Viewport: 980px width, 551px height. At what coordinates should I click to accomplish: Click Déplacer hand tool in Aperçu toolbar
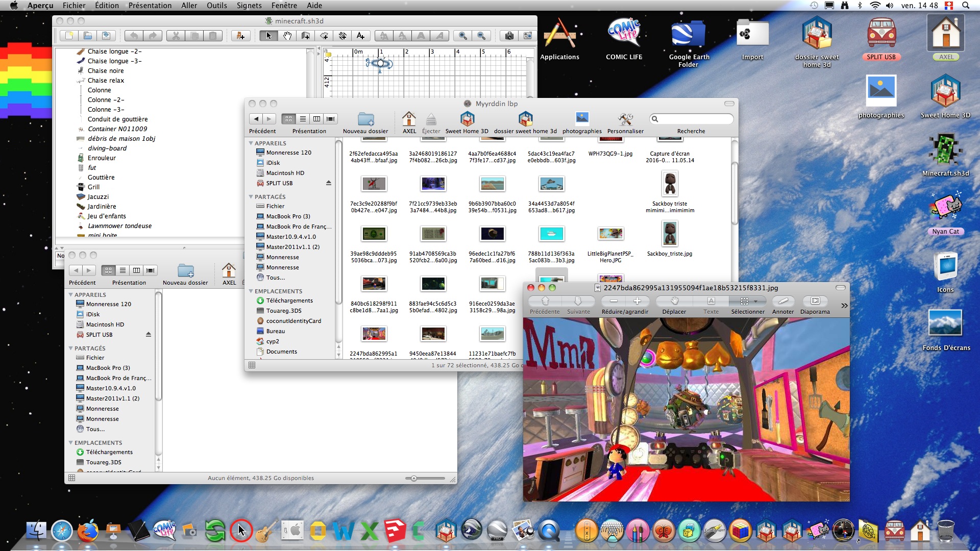click(674, 301)
